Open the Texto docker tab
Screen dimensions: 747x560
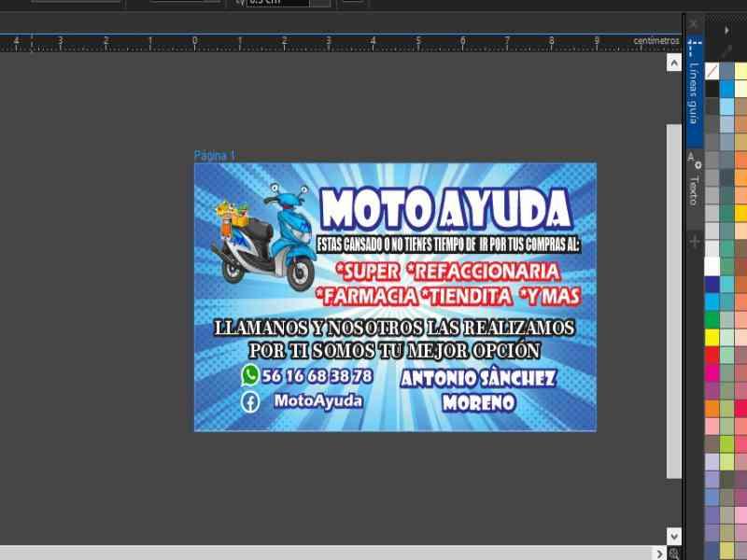[694, 187]
